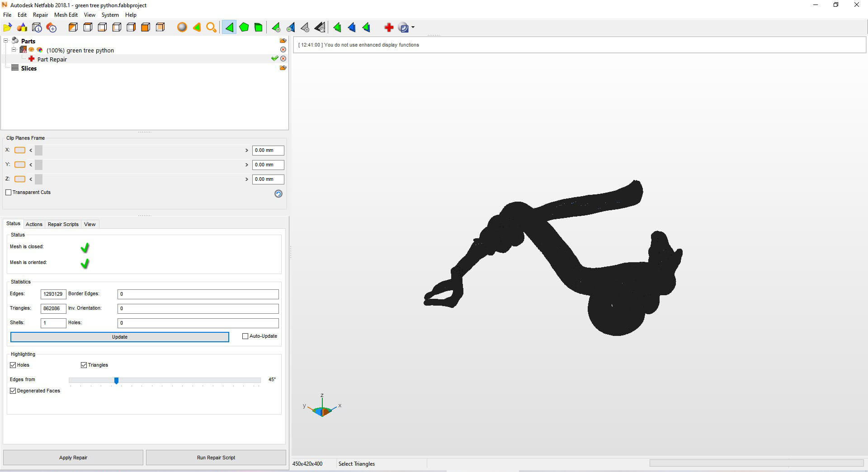Select the green pentagon surface selection icon
This screenshot has height=472, width=868.
(244, 28)
